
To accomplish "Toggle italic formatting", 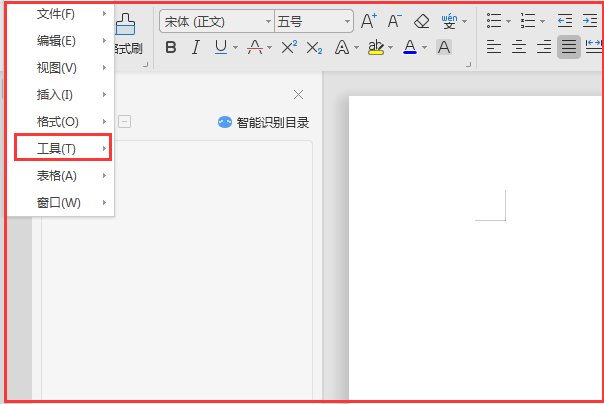I will (196, 48).
